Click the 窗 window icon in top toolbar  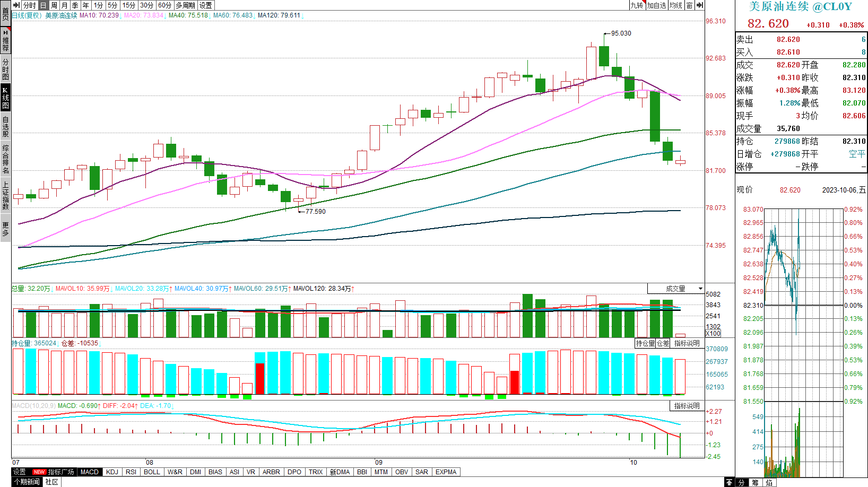(689, 5)
